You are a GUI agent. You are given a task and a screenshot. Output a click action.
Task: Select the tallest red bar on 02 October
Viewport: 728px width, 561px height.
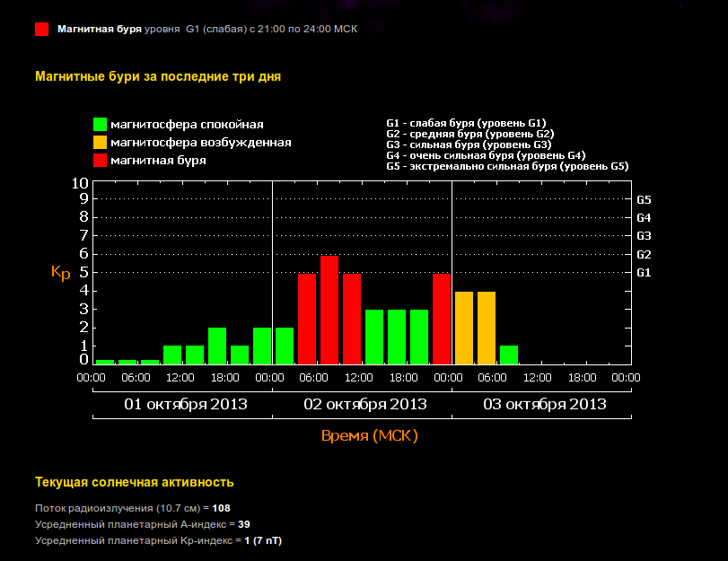click(x=329, y=310)
